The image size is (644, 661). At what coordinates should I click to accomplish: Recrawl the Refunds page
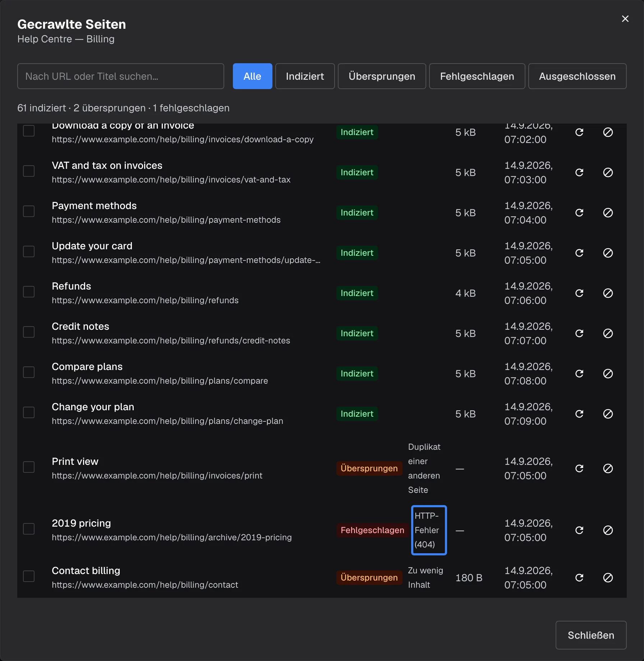click(579, 293)
